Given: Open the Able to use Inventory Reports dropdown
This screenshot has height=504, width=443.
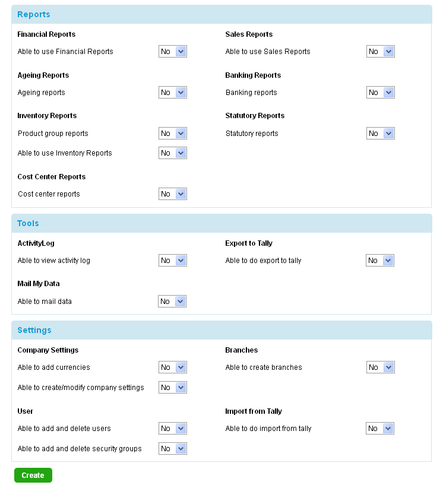Looking at the screenshot, I should coord(172,153).
